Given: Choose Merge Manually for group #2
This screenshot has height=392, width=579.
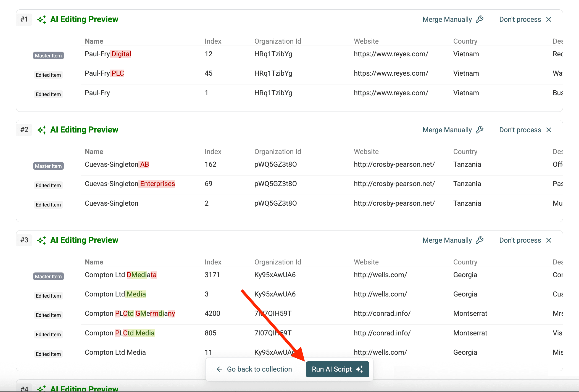Looking at the screenshot, I should (x=448, y=129).
